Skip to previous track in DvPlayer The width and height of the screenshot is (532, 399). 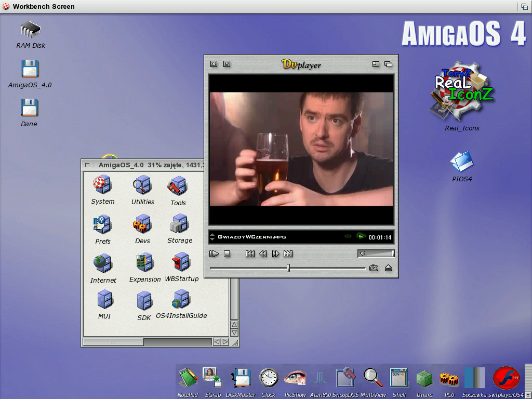tap(250, 254)
